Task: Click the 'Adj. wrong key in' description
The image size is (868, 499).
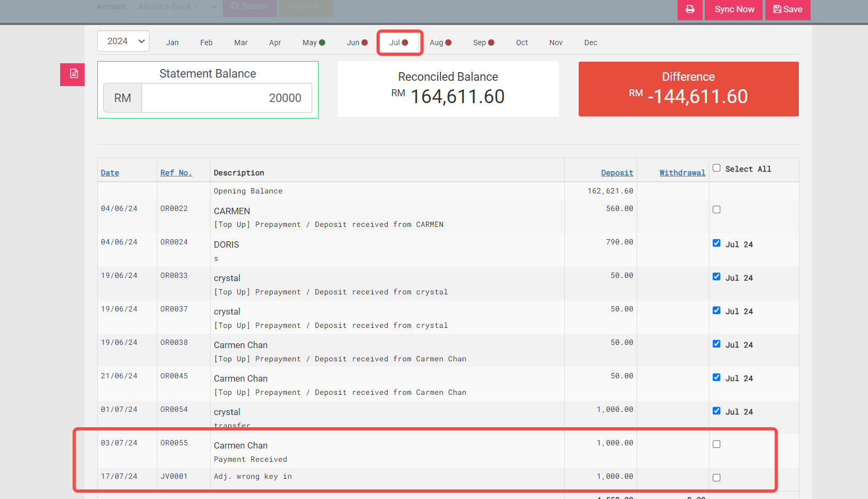Action: (x=253, y=476)
